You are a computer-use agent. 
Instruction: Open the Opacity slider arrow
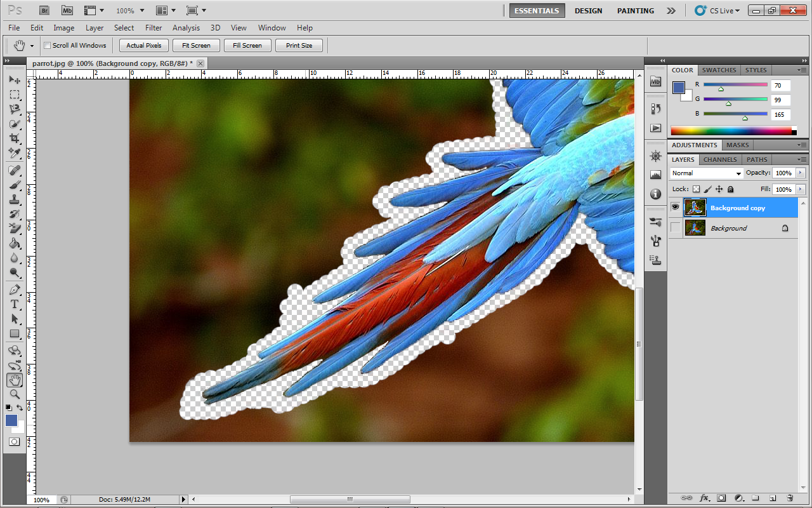tap(800, 173)
